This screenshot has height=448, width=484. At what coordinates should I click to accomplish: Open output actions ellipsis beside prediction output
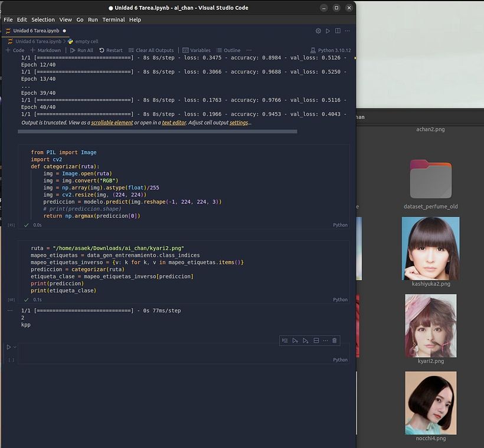[x=10, y=310]
